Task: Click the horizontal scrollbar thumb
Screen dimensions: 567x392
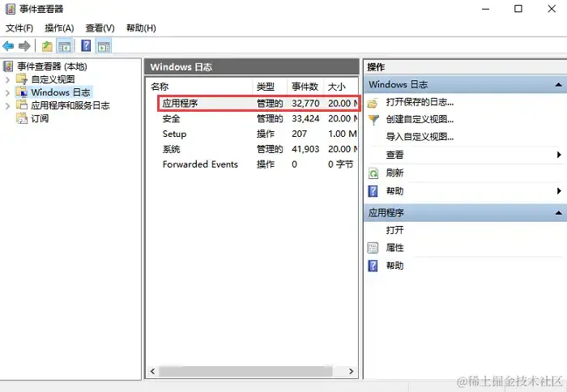Action: [x=245, y=372]
